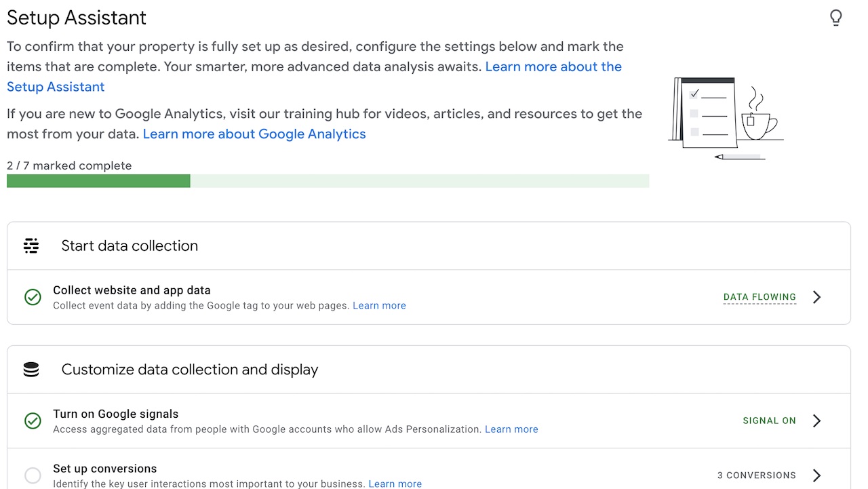Click the checklist and coffee cup illustration
Viewport: 868px width, 489px height.
[x=726, y=118]
